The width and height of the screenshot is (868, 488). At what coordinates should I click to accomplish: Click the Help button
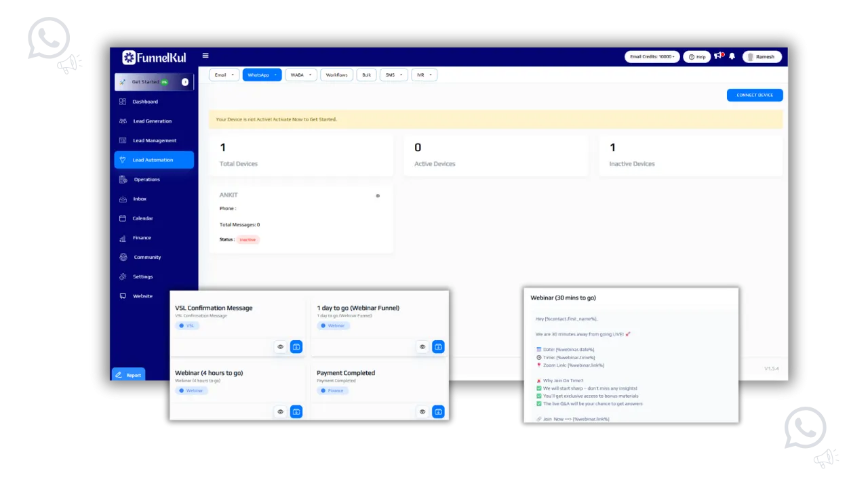click(696, 57)
